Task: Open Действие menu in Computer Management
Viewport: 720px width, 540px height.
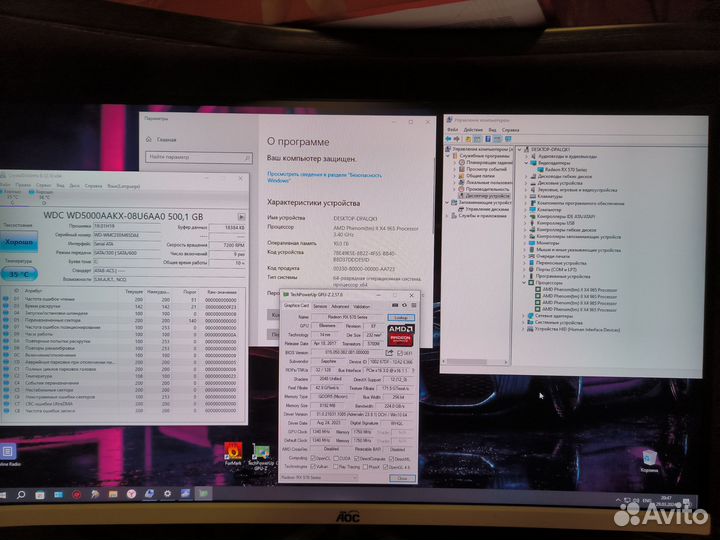Action: click(x=473, y=130)
